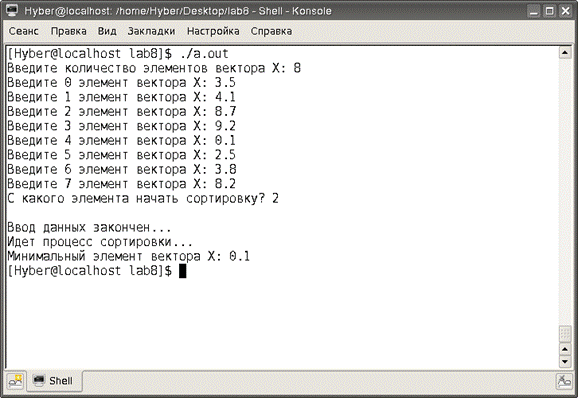Click the line 'Введите 7 элемент вектора X: 8.2'
Viewport: 578px width, 398px height.
pos(121,184)
